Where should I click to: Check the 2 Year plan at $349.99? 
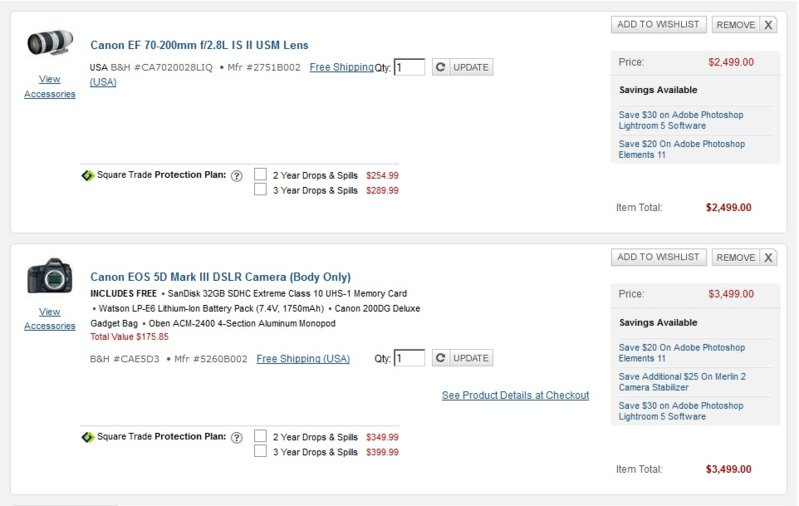click(260, 436)
